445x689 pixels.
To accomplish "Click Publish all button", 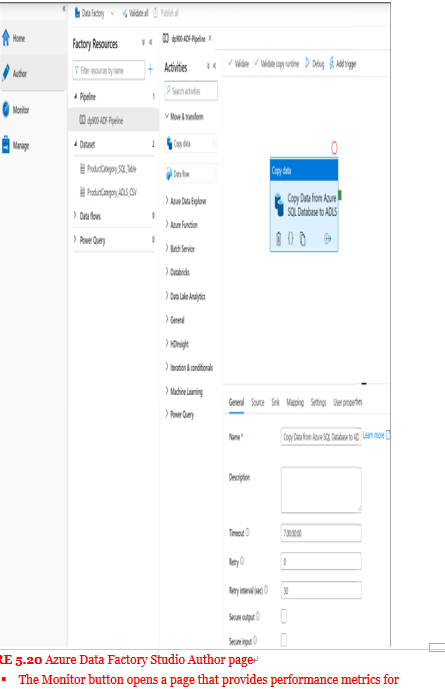I will click(166, 13).
